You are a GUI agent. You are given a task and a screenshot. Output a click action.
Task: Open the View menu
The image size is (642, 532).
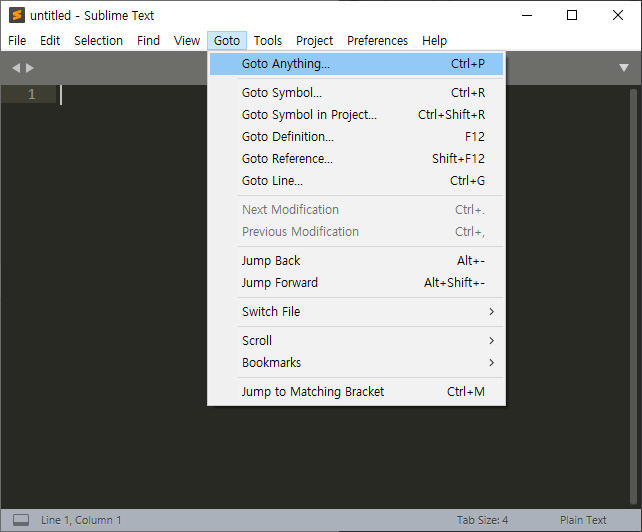(187, 41)
